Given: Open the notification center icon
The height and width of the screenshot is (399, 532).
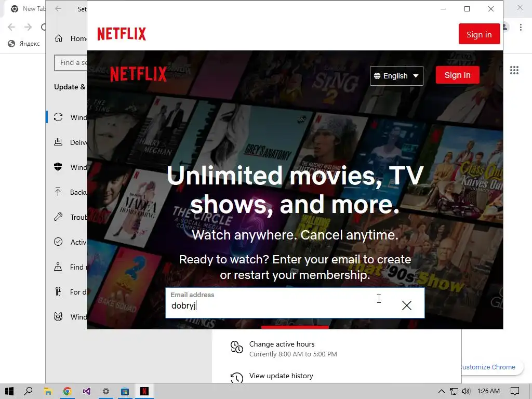Looking at the screenshot, I should click(x=515, y=391).
